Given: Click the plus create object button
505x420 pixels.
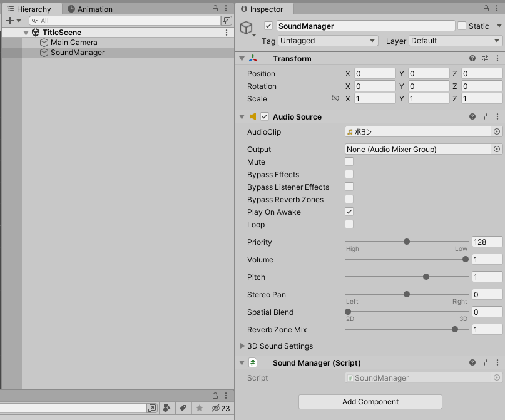Looking at the screenshot, I should [x=10, y=21].
